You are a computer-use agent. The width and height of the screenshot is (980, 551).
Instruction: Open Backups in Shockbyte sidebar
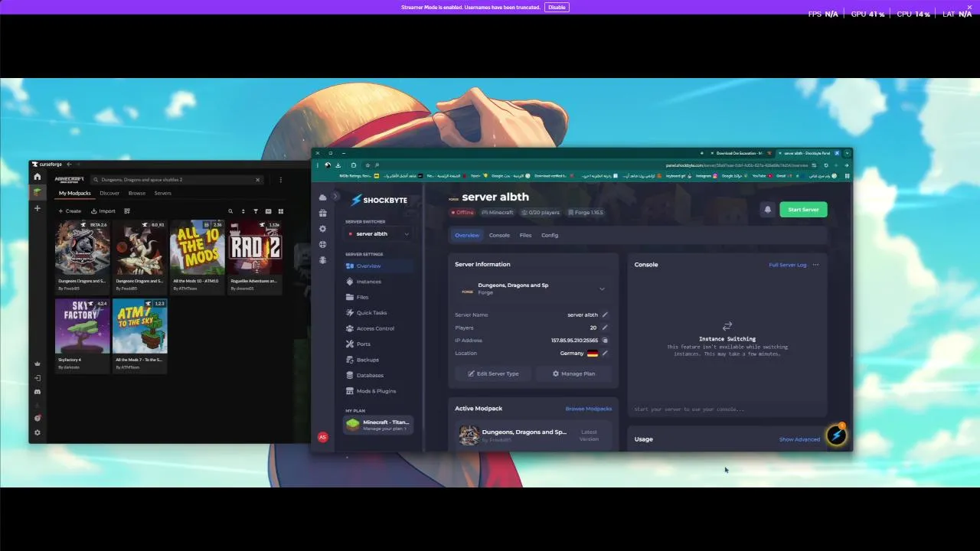(x=378, y=360)
